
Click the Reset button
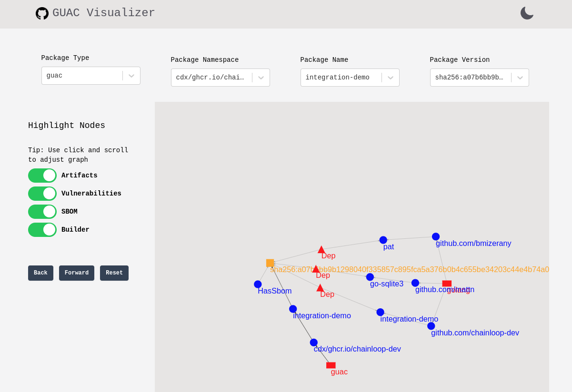coord(114,273)
